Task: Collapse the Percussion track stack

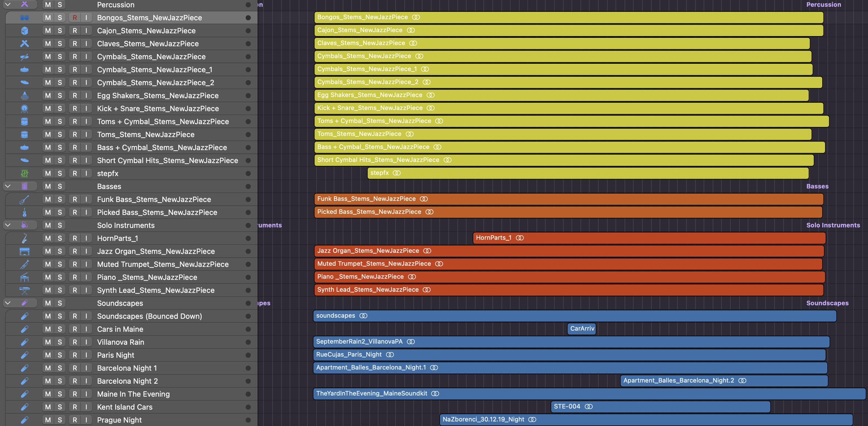Action: (8, 5)
